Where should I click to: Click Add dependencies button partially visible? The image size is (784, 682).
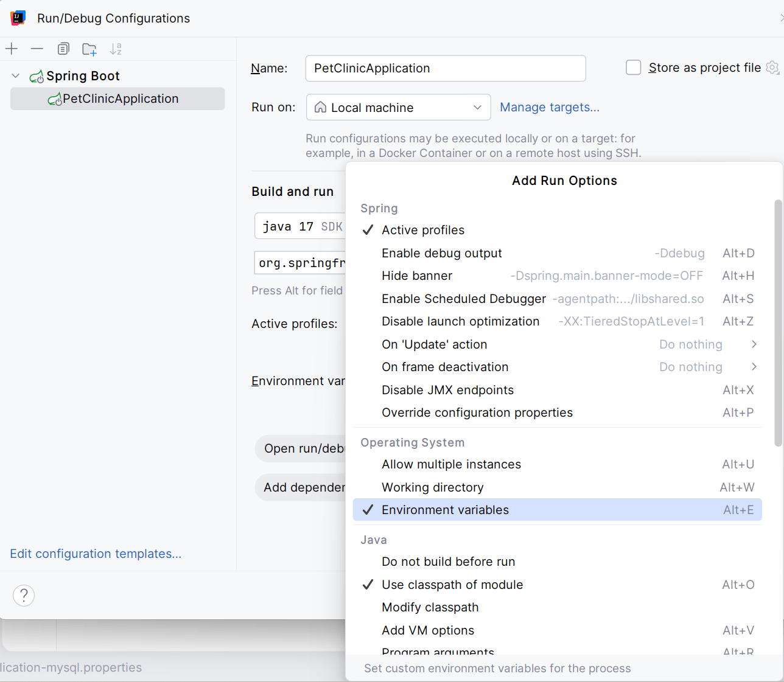[301, 487]
